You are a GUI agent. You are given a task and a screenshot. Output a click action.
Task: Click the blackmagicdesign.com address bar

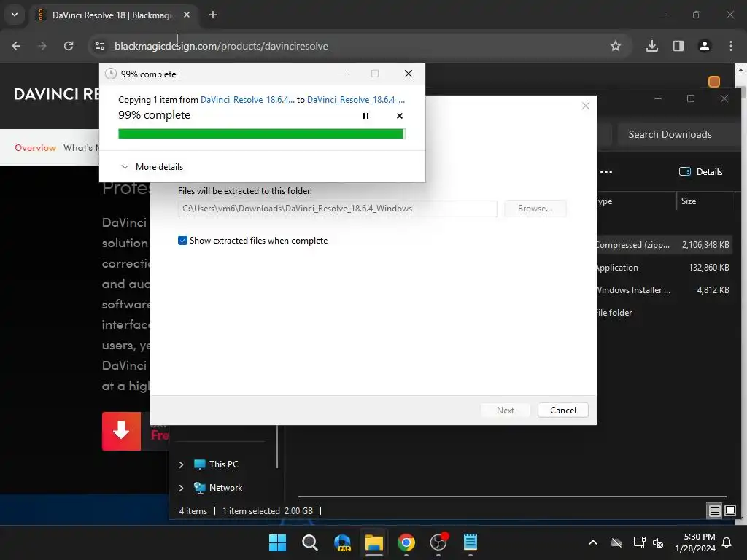point(221,46)
